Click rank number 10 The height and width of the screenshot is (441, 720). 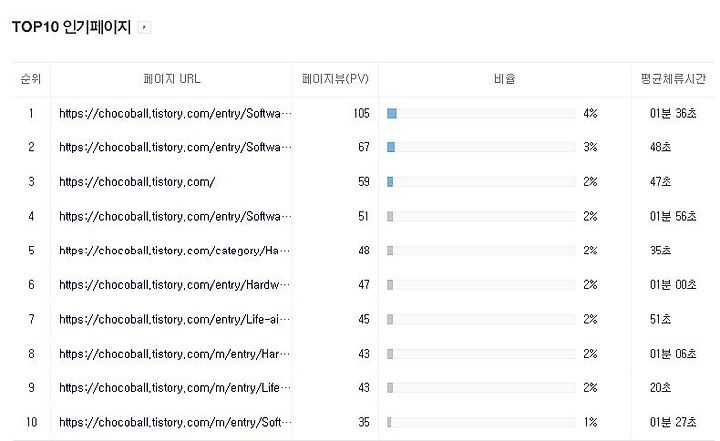[x=31, y=422]
